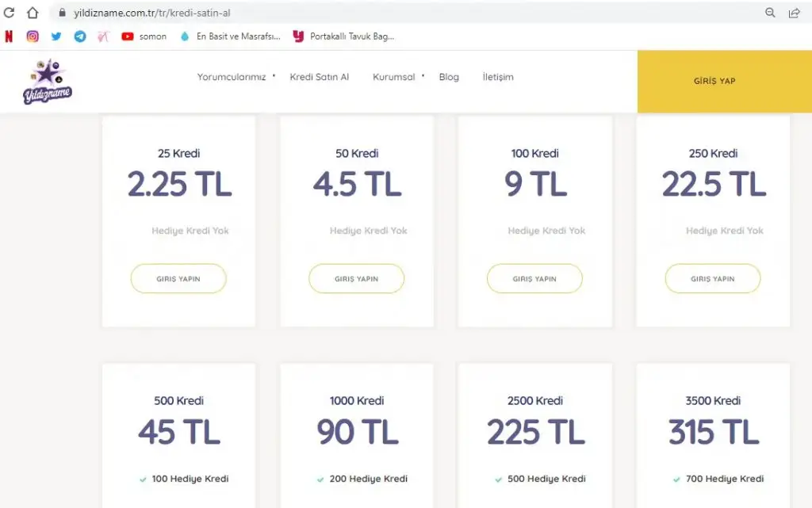Click the zoom magnifier icon in address bar
The width and height of the screenshot is (812, 508).
[770, 13]
